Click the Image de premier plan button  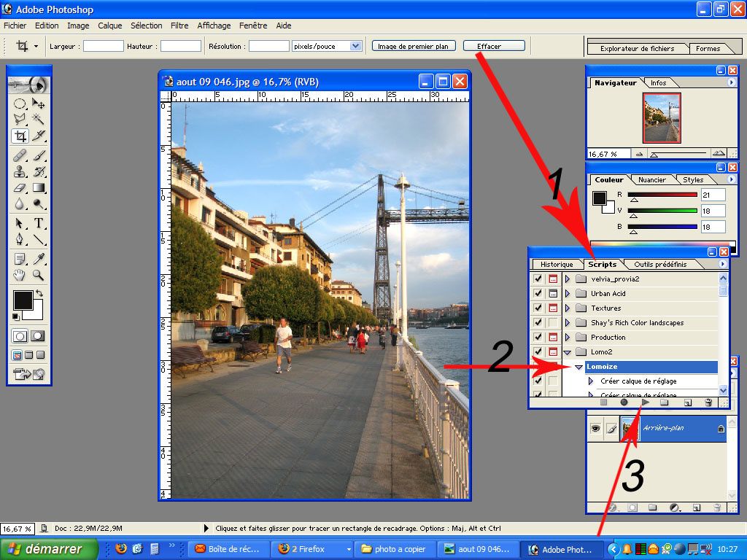point(413,46)
